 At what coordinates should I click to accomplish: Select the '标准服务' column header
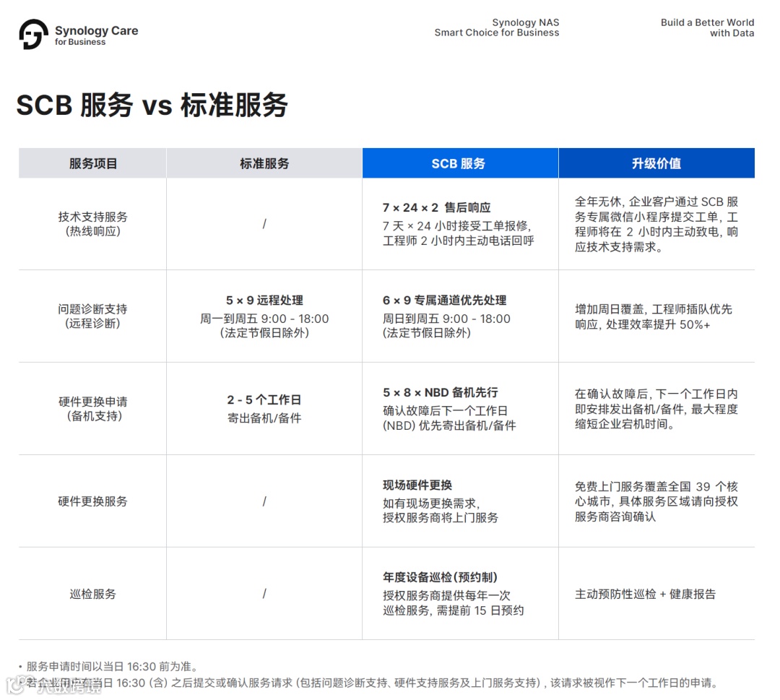pyautogui.click(x=264, y=163)
